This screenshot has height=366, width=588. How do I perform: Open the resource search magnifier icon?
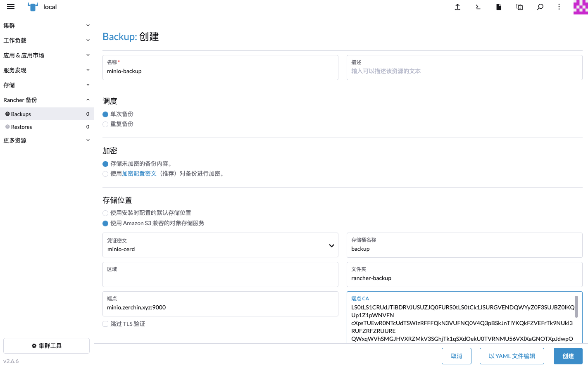coord(540,7)
